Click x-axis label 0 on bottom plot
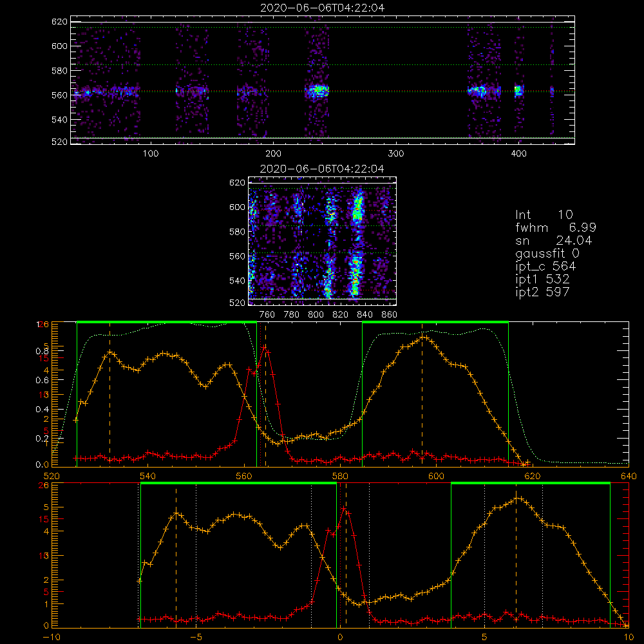This screenshot has width=644, height=644. pos(340,638)
